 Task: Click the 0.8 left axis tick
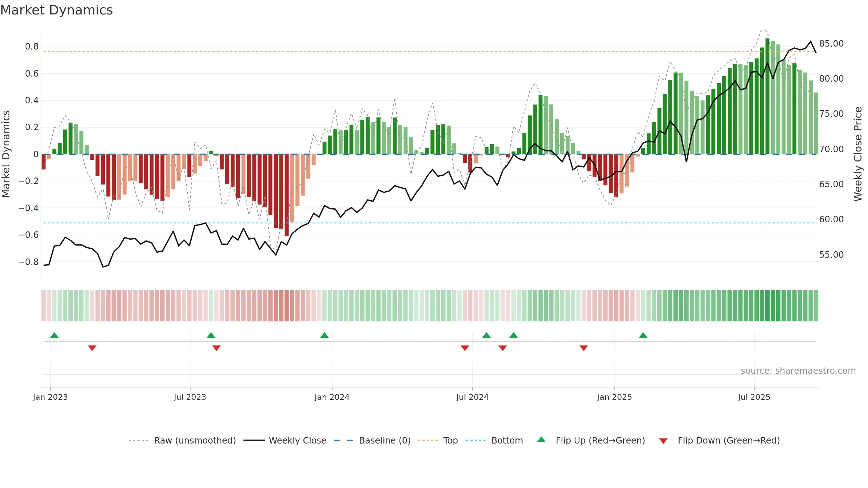tap(32, 47)
